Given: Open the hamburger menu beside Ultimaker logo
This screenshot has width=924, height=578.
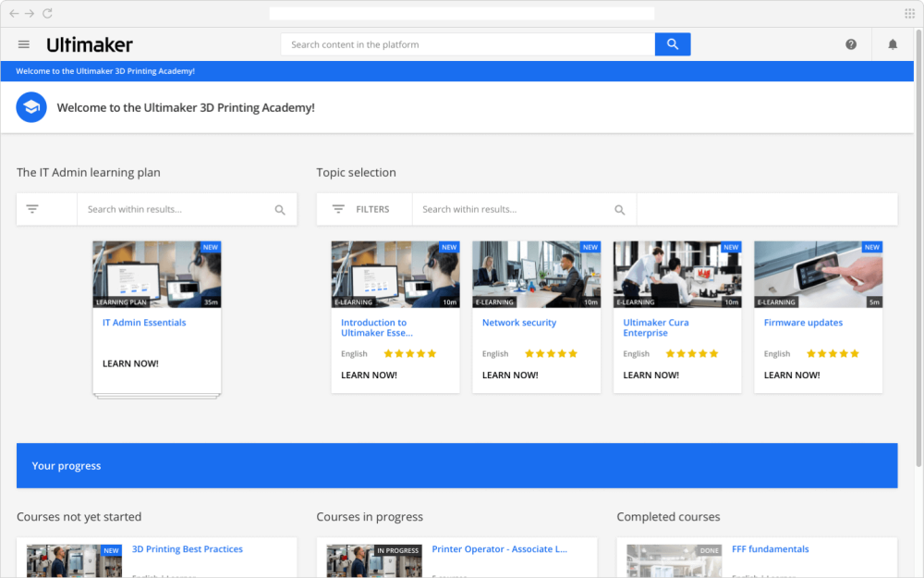Looking at the screenshot, I should click(x=24, y=44).
